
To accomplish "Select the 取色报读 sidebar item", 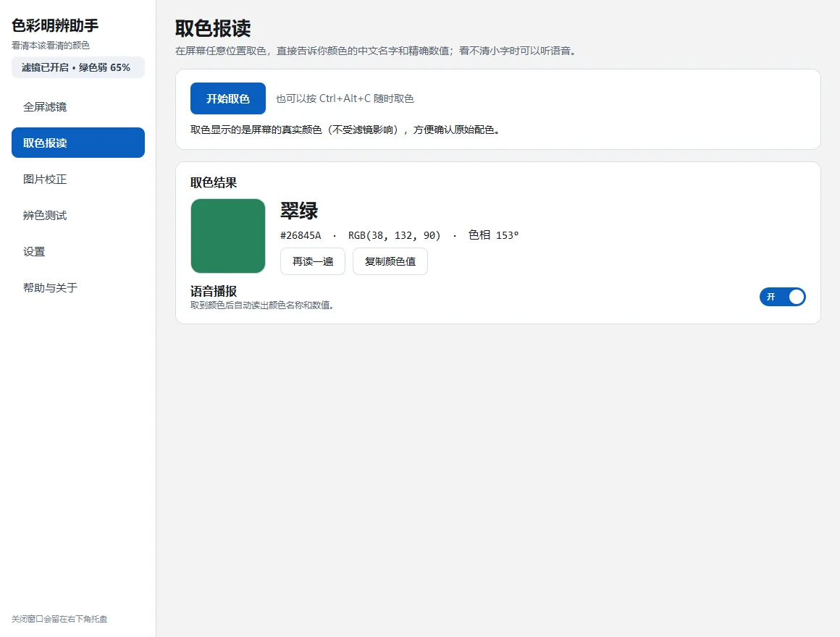I will (78, 143).
